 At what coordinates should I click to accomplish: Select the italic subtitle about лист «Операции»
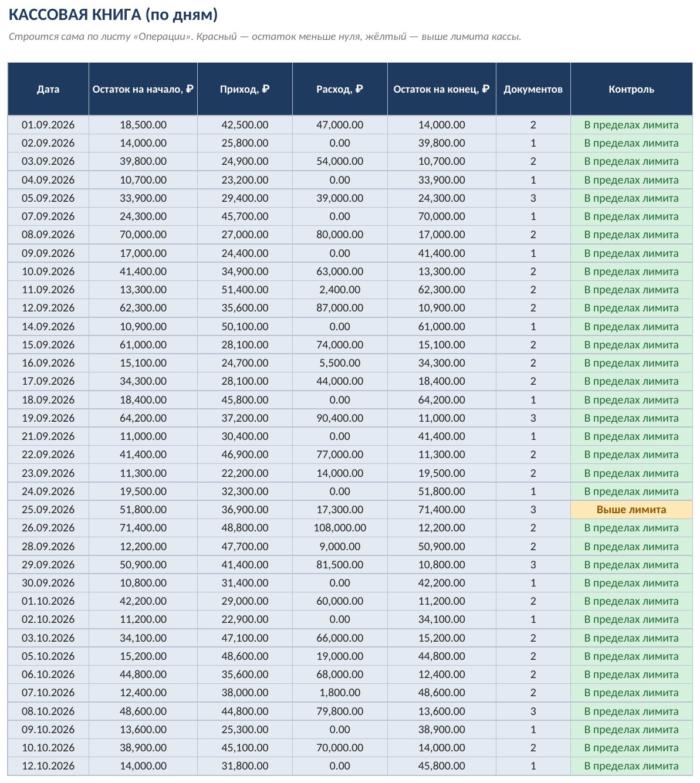tap(265, 36)
